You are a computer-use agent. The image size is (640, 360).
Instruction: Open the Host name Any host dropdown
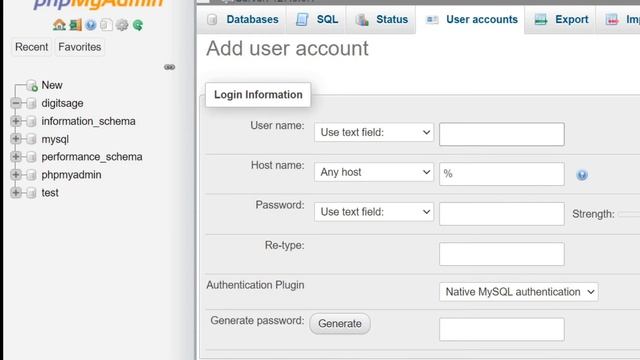click(x=374, y=172)
